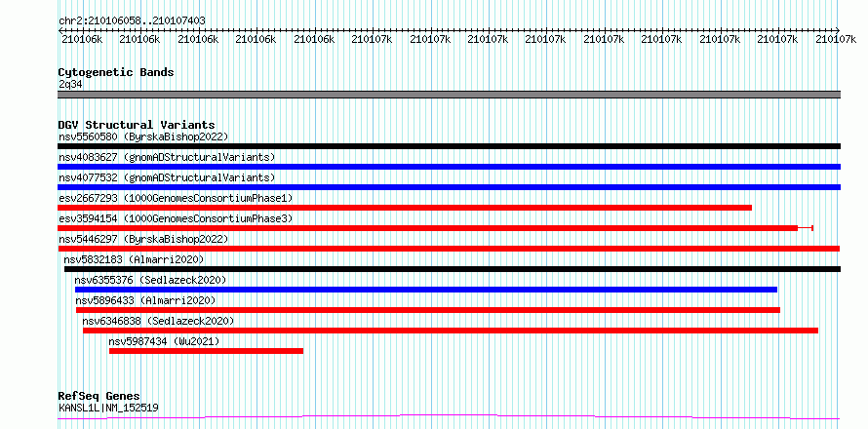868x429 pixels.
Task: Click the red nsv5896433 variant bar
Action: click(x=428, y=310)
